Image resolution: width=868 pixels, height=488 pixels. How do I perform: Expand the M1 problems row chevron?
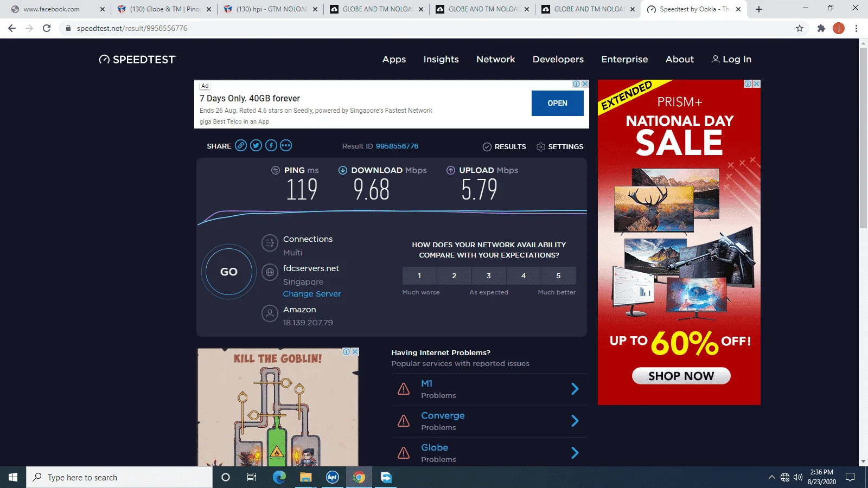(575, 389)
